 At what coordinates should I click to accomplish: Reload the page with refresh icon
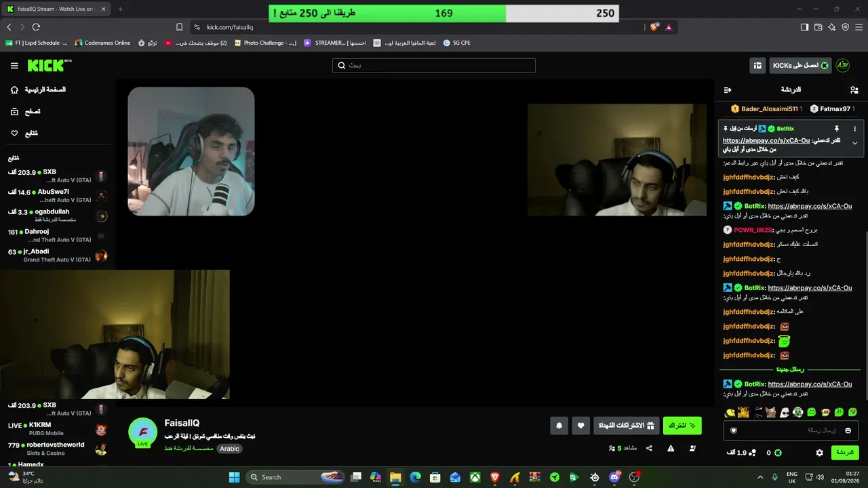click(x=36, y=27)
